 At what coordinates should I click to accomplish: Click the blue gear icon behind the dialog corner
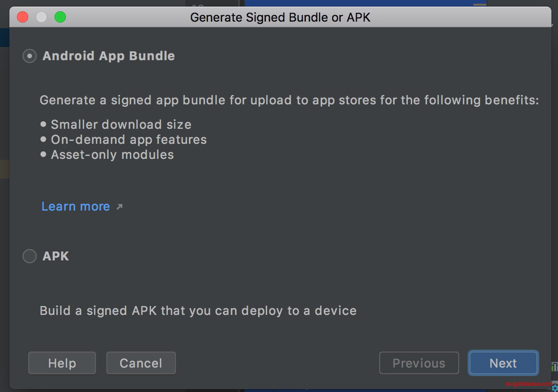(x=554, y=388)
